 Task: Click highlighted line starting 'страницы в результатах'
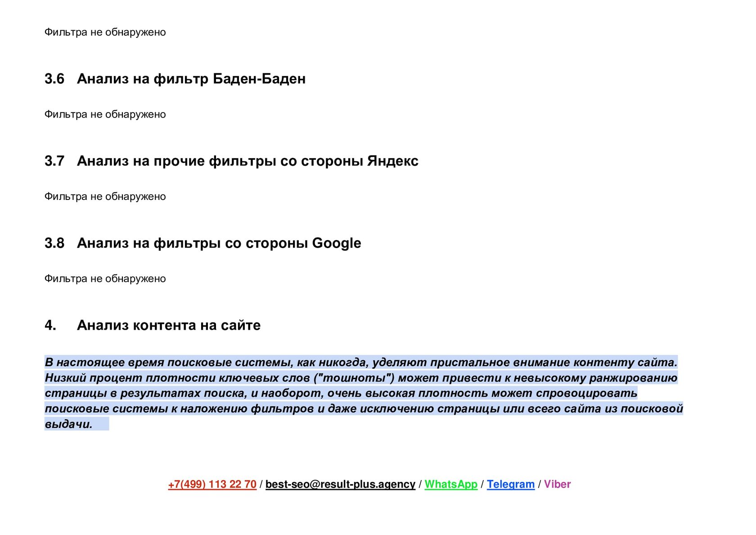tap(341, 393)
